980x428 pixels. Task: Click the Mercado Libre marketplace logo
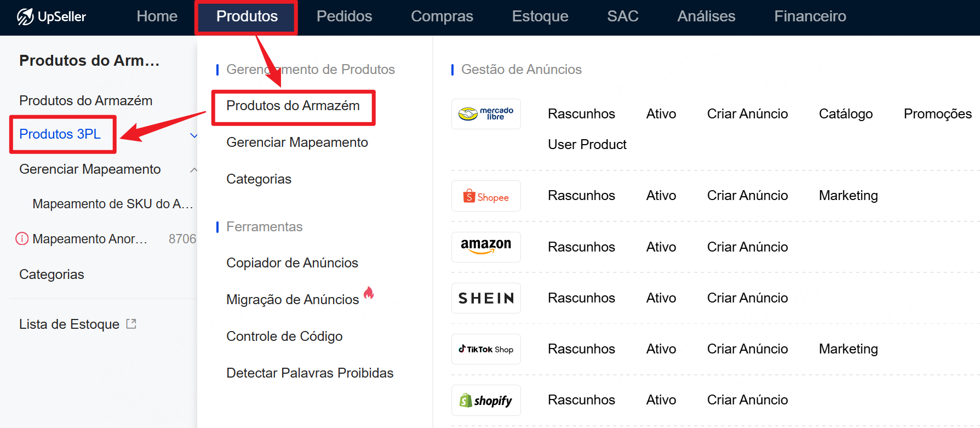click(x=486, y=114)
